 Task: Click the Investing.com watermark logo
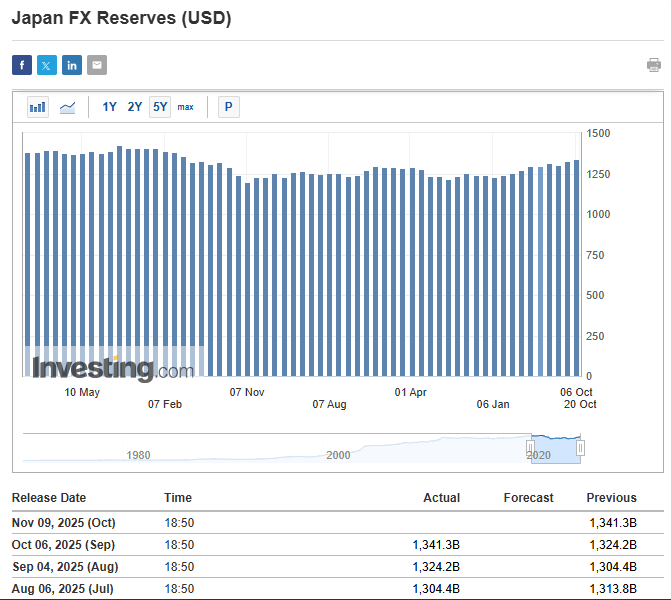(x=112, y=368)
